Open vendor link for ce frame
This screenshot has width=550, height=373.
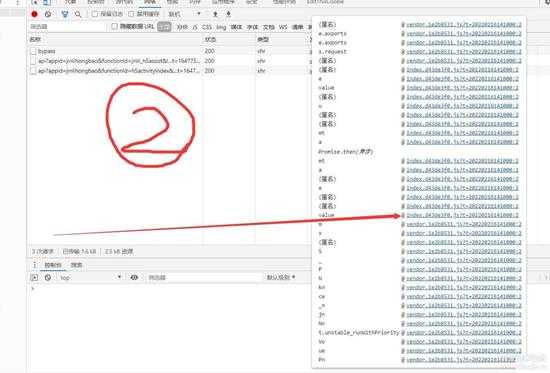click(464, 297)
